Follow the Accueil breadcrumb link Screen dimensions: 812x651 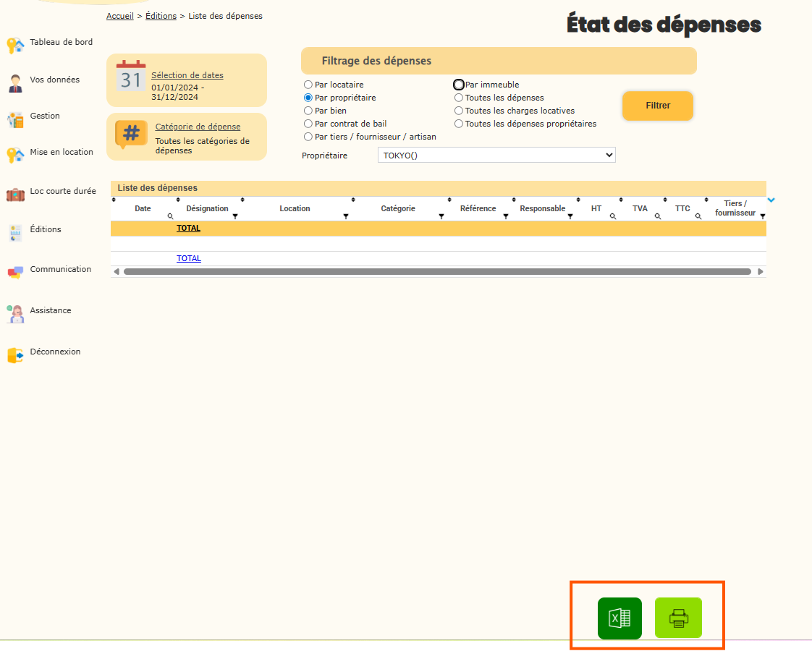click(119, 16)
